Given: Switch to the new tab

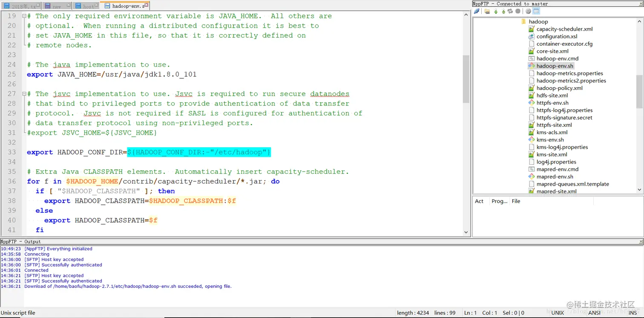Looking at the screenshot, I should pos(57,6).
